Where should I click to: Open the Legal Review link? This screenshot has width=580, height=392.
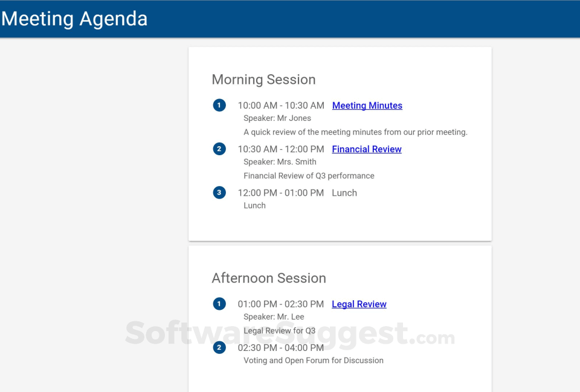359,304
